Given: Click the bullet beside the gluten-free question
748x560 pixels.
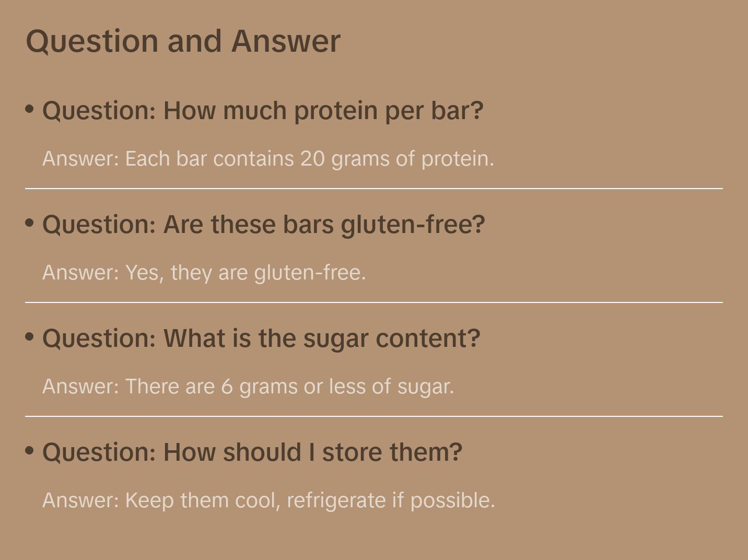Looking at the screenshot, I should pos(30,223).
